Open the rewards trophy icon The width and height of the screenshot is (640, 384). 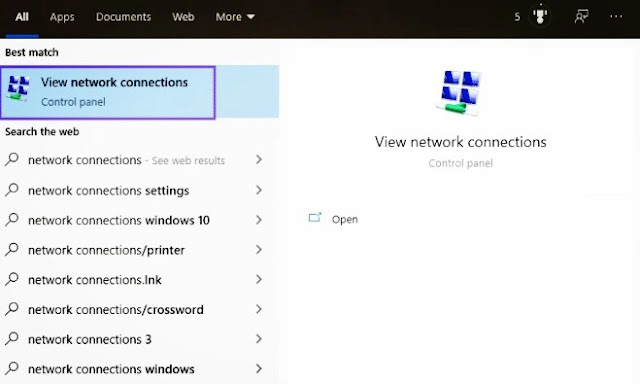(x=540, y=16)
